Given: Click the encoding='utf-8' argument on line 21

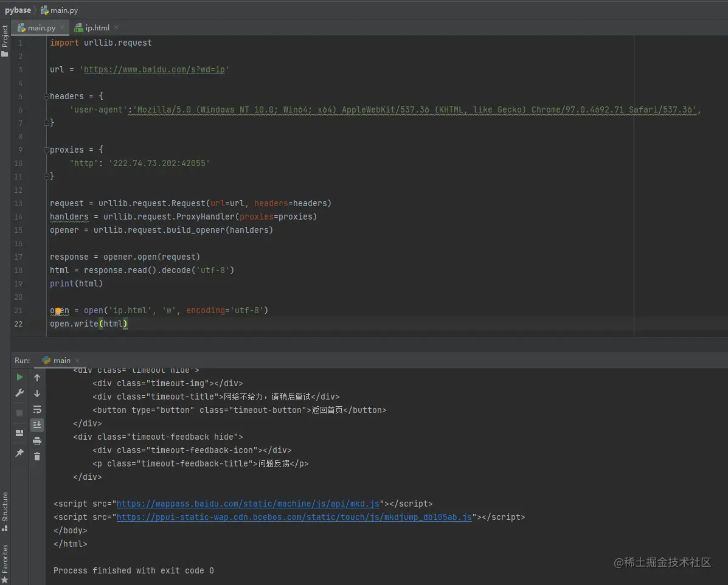Looking at the screenshot, I should (x=225, y=311).
